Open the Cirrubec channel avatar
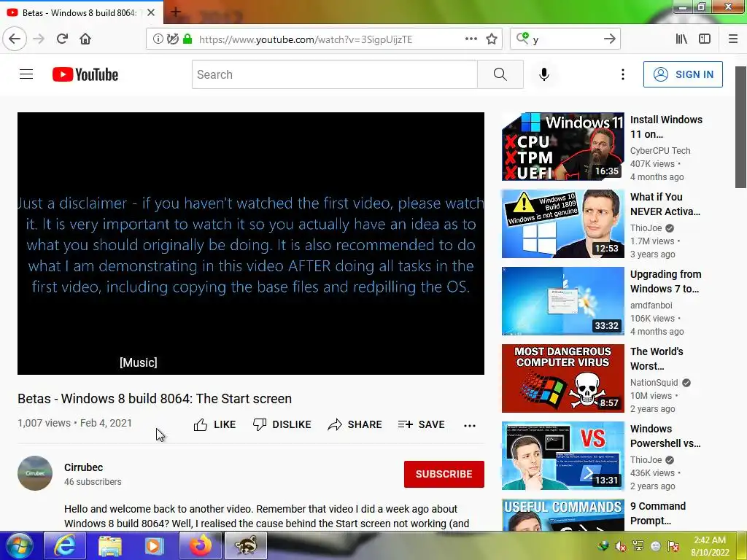Image resolution: width=747 pixels, height=560 pixels. [35, 473]
